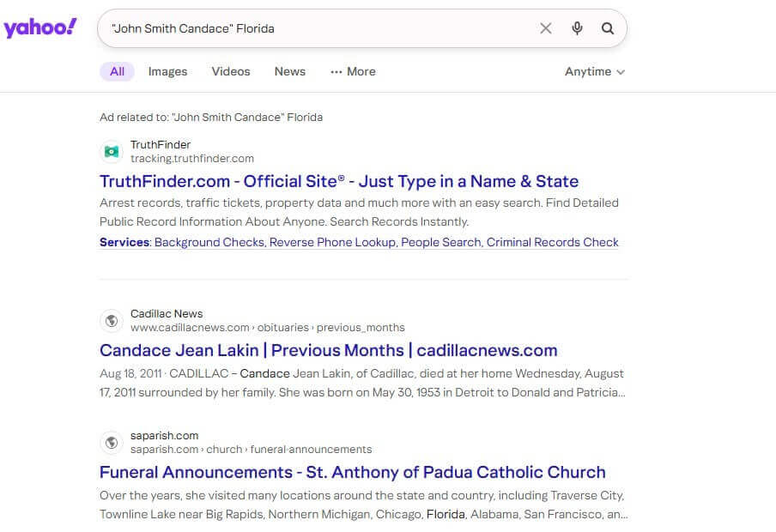Image resolution: width=776 pixels, height=532 pixels.
Task: Start voice search with microphone icon
Action: pos(577,28)
